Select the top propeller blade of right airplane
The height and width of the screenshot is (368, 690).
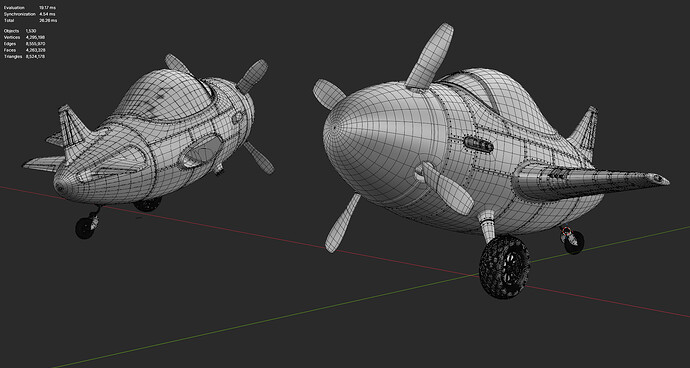point(430,55)
